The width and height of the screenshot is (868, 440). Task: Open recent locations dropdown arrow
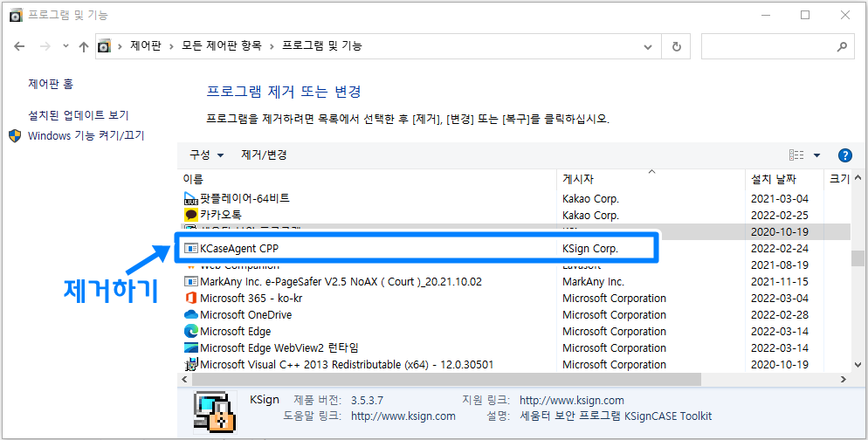coord(65,46)
